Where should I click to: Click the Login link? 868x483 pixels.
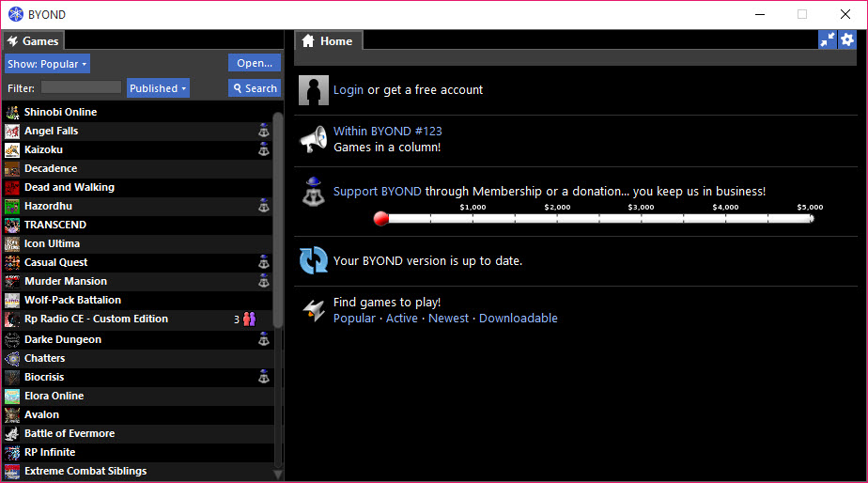[349, 89]
